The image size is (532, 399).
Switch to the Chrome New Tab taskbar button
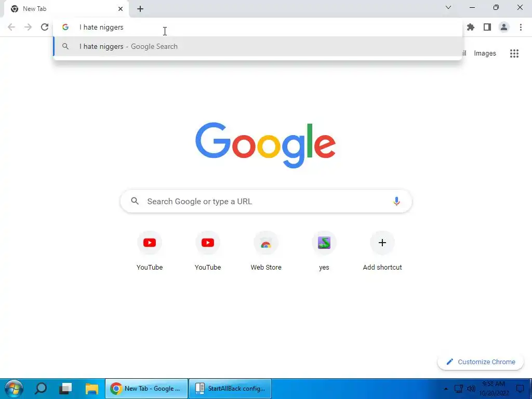tap(146, 389)
